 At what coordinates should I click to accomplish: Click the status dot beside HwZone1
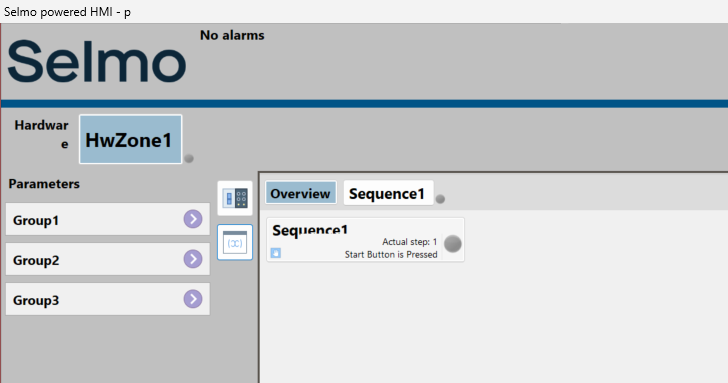click(188, 158)
